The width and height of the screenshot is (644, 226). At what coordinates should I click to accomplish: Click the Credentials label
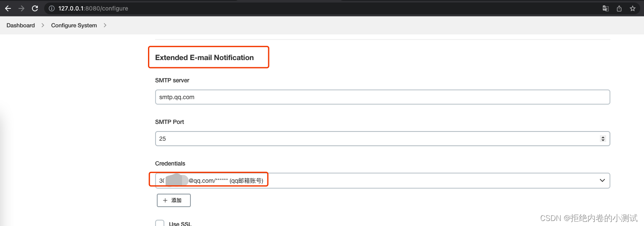coord(170,163)
